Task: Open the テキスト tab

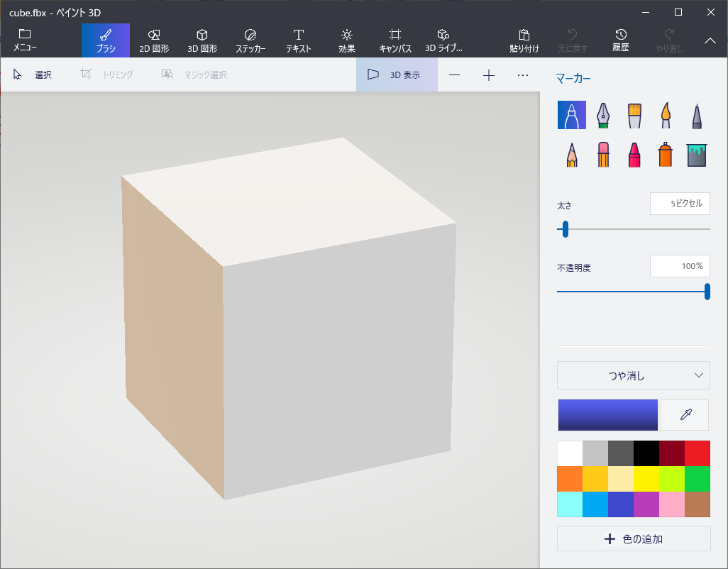Action: coord(299,40)
